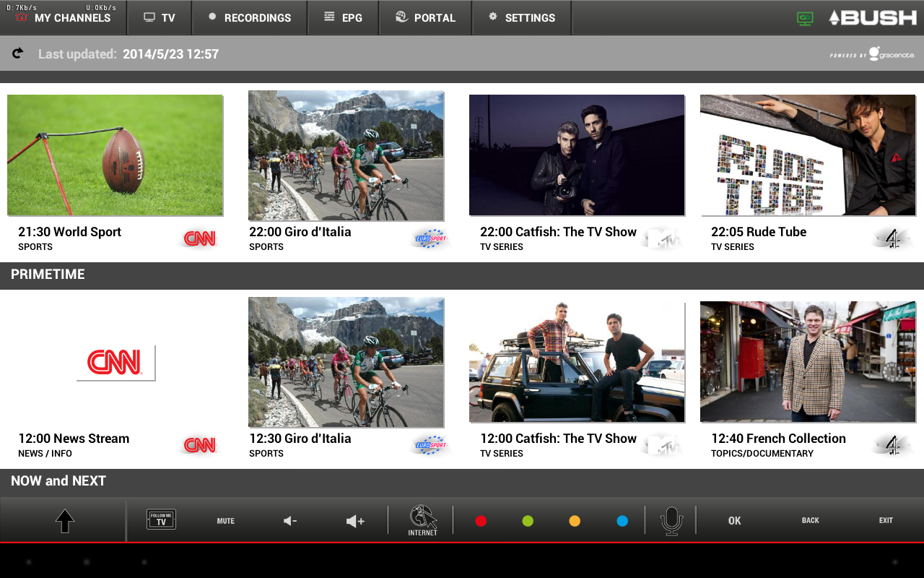
Task: Open the Recordings tab
Action: coord(250,17)
